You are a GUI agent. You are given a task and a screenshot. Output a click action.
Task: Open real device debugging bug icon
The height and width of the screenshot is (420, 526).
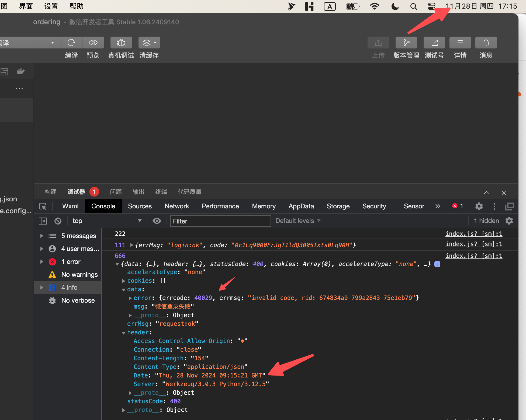coord(121,43)
